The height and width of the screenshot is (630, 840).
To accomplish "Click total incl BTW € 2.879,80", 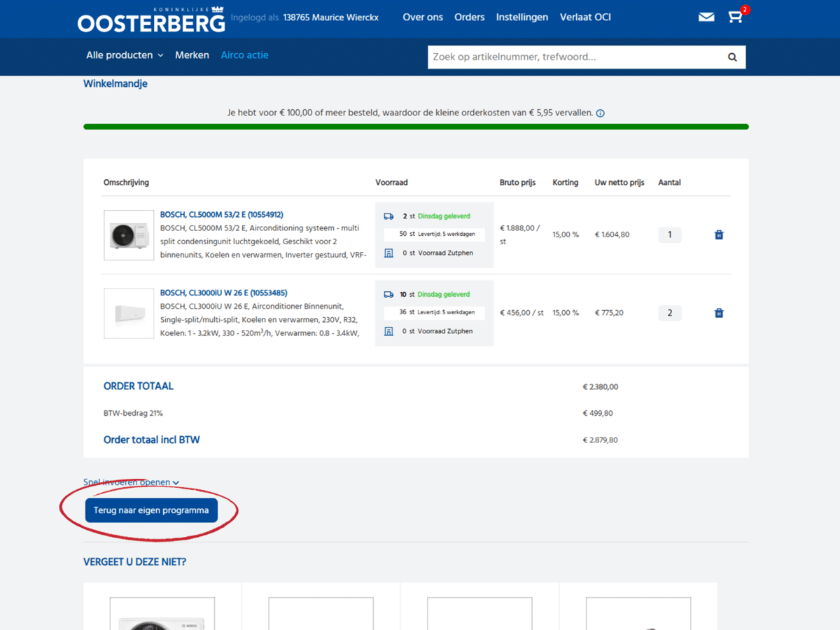I will click(601, 440).
